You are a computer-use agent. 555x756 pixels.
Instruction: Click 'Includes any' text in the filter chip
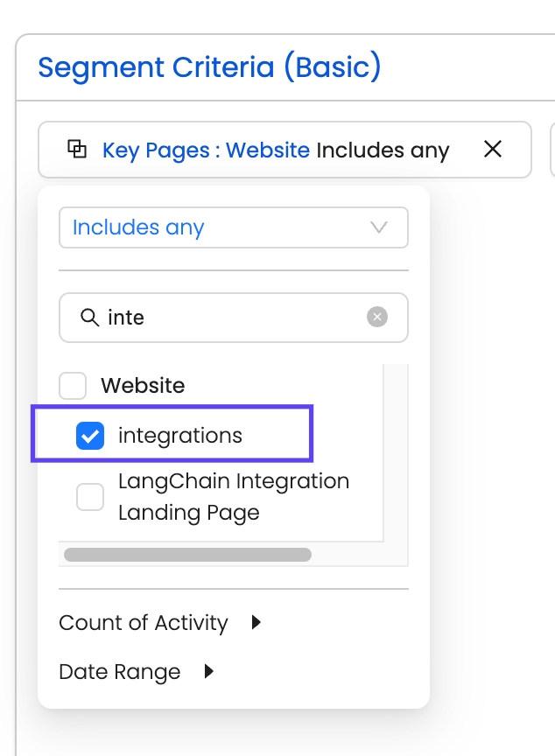pyautogui.click(x=383, y=150)
